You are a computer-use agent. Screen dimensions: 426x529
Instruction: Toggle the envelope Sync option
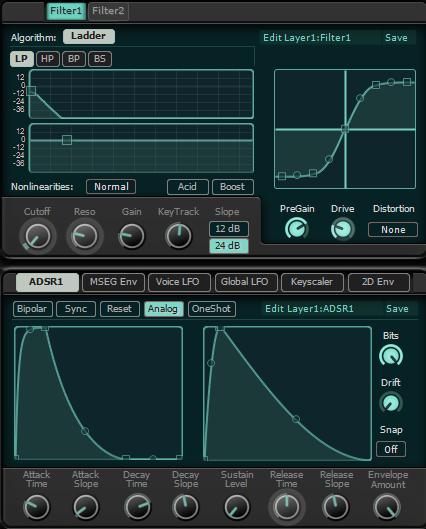click(76, 309)
